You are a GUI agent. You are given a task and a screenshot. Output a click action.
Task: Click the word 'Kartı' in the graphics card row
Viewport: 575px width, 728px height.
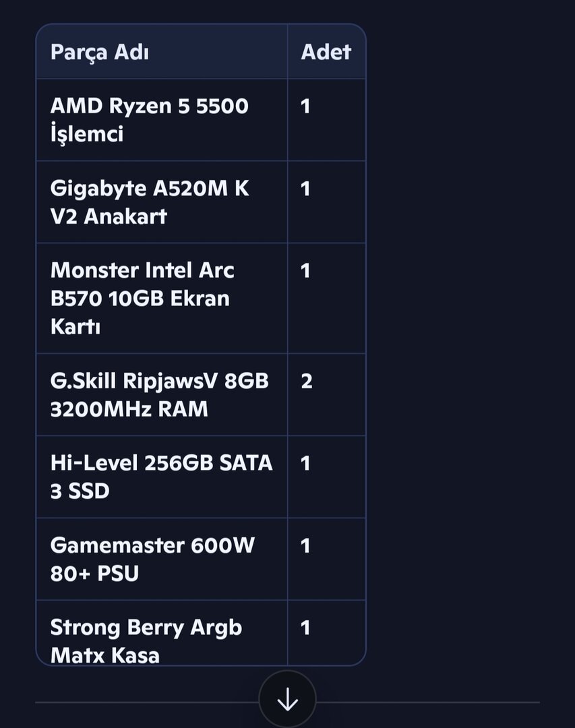pyautogui.click(x=75, y=327)
